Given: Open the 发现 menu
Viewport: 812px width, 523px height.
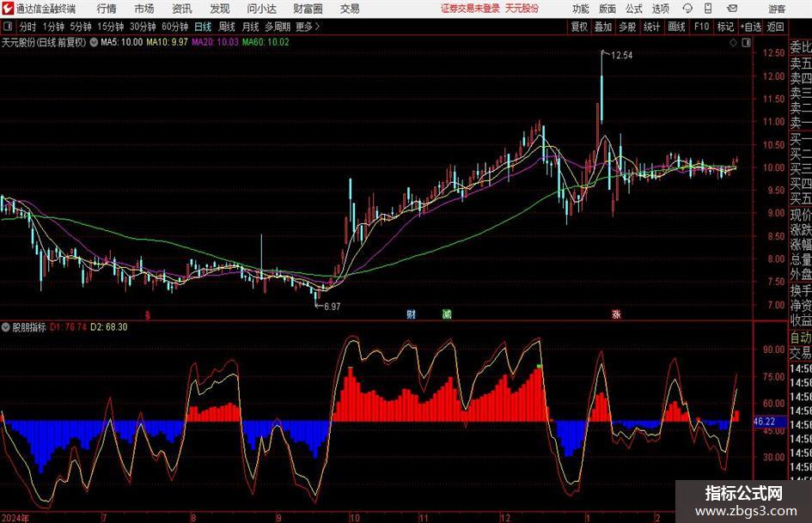Looking at the screenshot, I should [x=220, y=9].
